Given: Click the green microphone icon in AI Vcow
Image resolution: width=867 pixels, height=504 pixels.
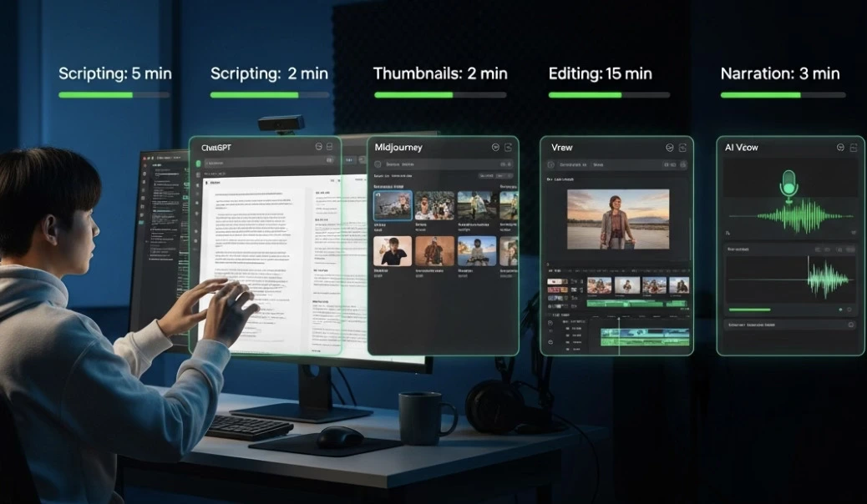Looking at the screenshot, I should 788,185.
